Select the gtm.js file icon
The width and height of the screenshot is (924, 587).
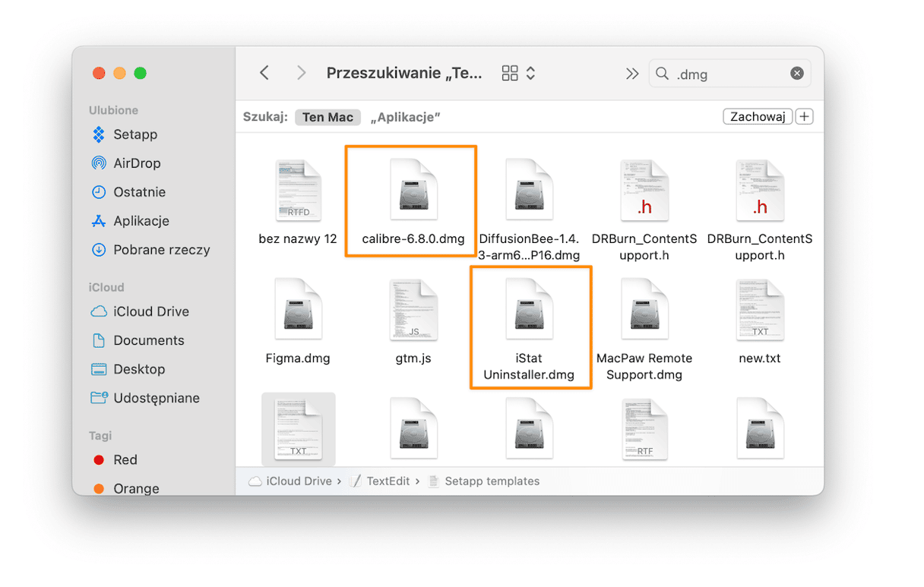[x=413, y=310]
